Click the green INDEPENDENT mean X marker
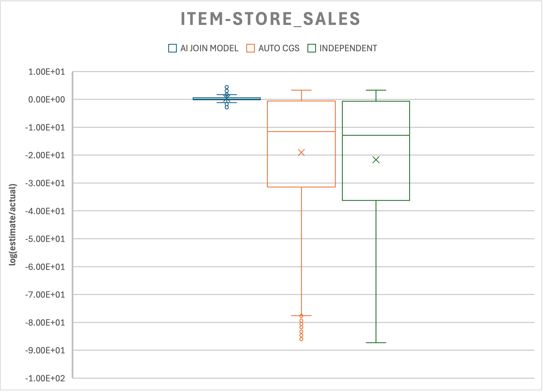The image size is (543, 392). coord(376,160)
